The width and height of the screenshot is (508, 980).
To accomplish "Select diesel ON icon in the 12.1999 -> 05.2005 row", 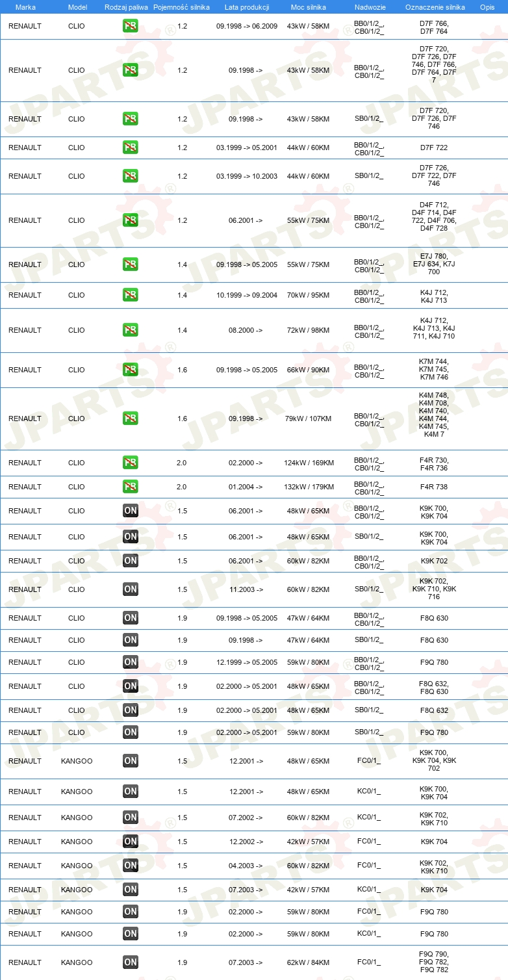I will click(131, 662).
